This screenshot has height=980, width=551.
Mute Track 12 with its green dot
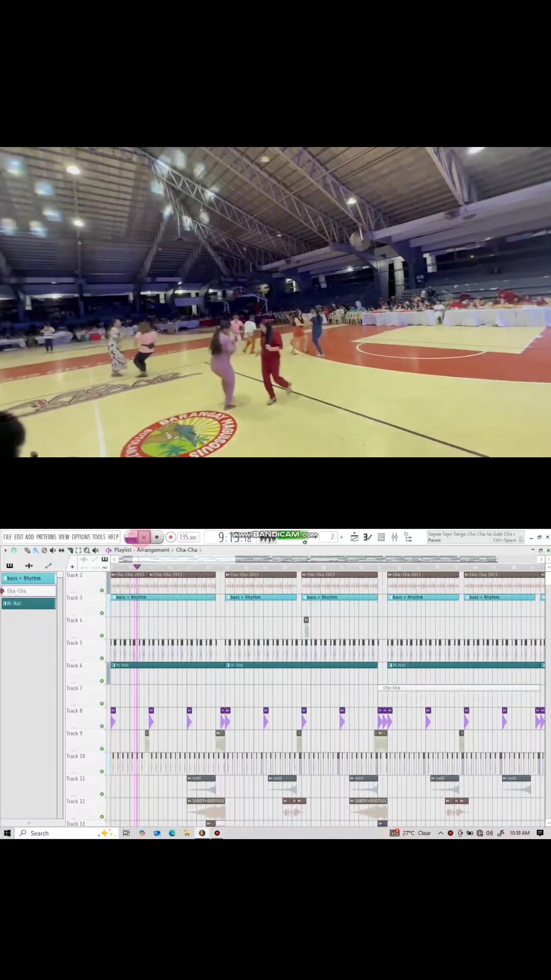[102, 817]
